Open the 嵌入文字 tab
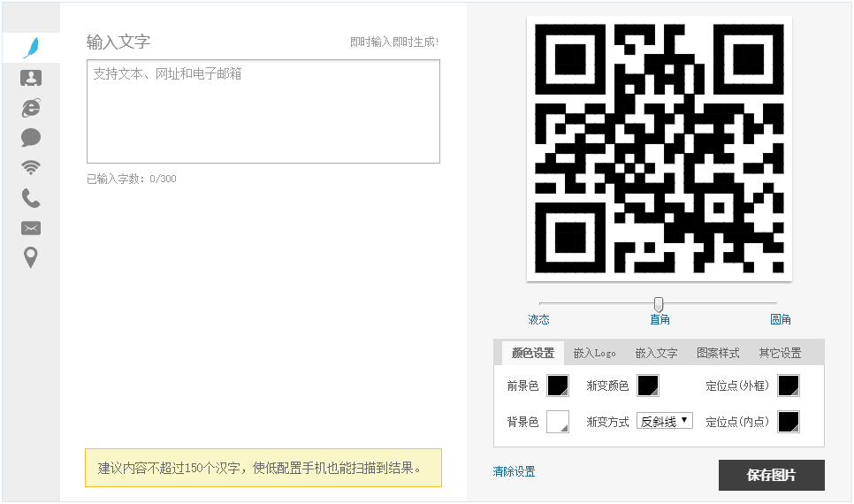This screenshot has width=854, height=504. click(x=656, y=353)
